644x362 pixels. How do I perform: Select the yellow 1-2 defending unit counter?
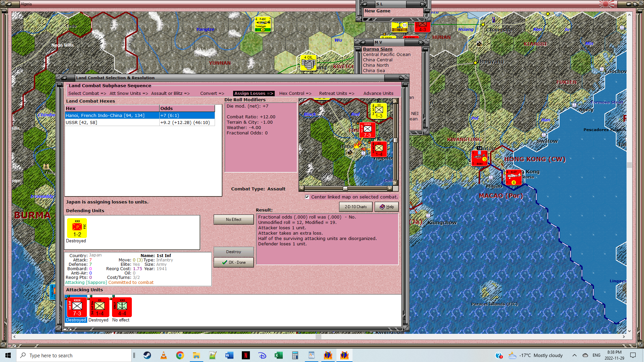[77, 228]
